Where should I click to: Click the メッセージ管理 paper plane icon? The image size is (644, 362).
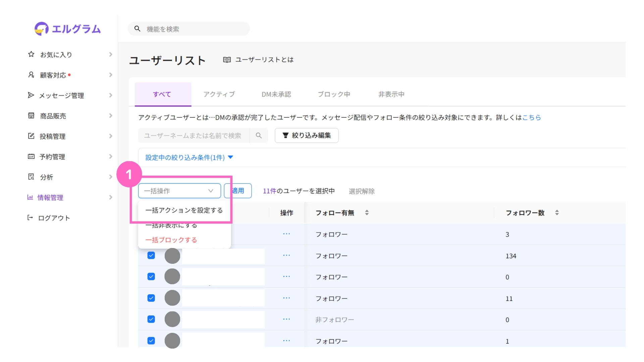point(31,95)
